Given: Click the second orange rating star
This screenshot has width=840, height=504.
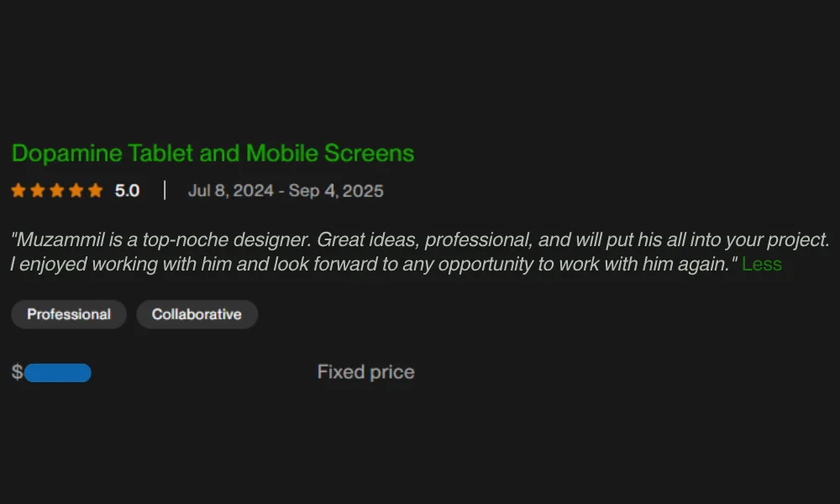Looking at the screenshot, I should click(x=38, y=191).
